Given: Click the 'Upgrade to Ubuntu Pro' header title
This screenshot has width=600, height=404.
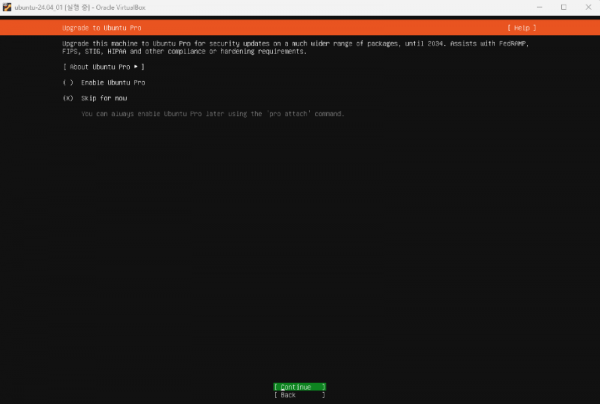Looking at the screenshot, I should click(98, 28).
